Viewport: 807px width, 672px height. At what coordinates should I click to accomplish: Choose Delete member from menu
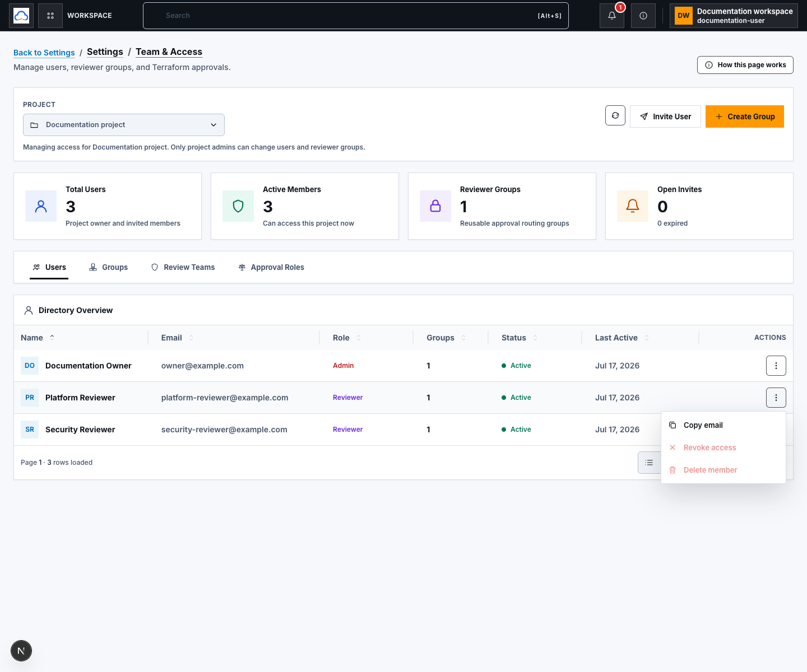coord(723,470)
